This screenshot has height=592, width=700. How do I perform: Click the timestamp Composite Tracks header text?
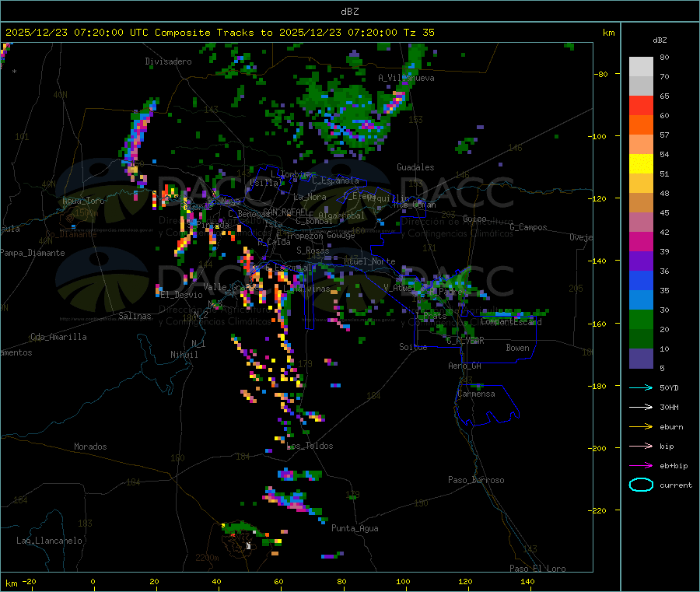pyautogui.click(x=220, y=33)
